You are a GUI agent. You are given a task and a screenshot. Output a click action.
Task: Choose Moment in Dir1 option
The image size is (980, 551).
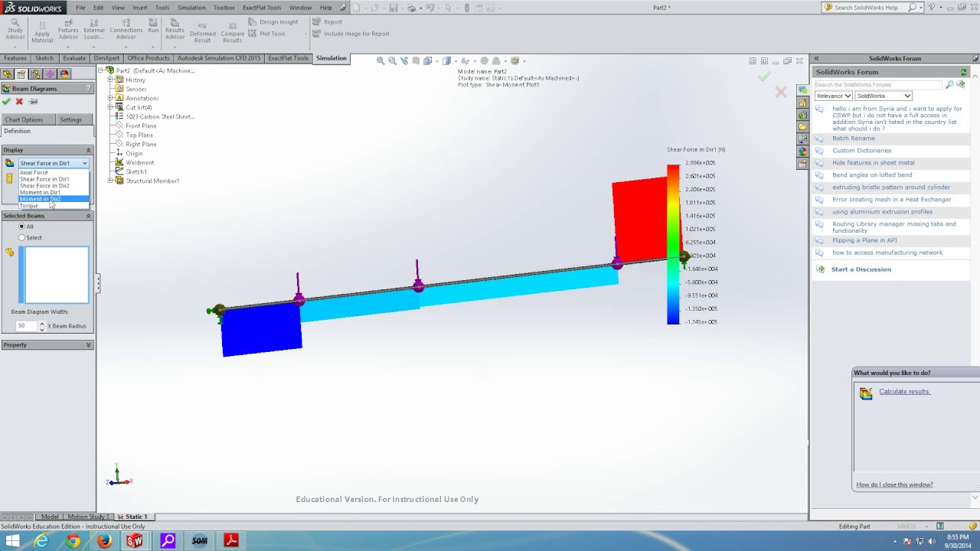click(x=53, y=193)
